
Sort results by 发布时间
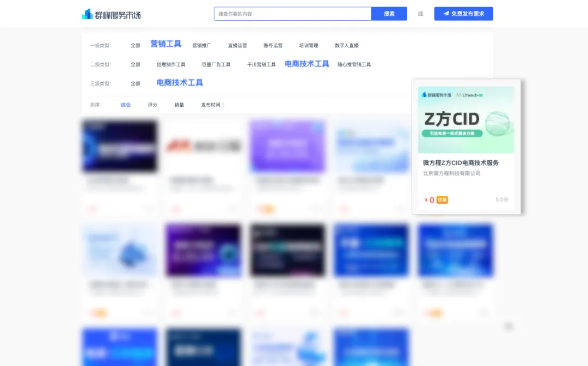point(213,105)
